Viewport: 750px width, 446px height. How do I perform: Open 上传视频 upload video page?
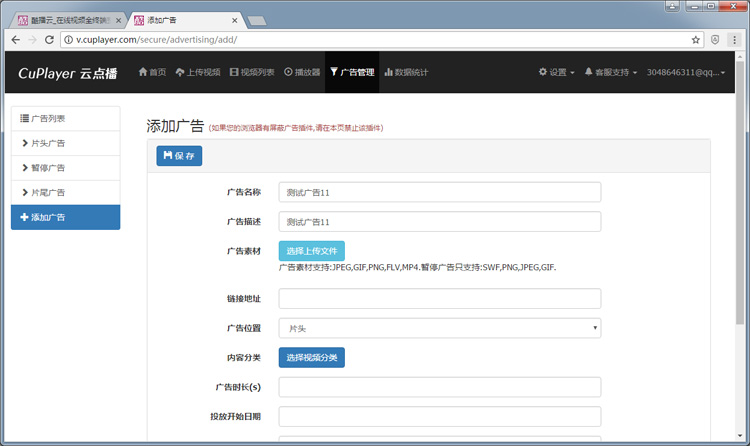(198, 72)
